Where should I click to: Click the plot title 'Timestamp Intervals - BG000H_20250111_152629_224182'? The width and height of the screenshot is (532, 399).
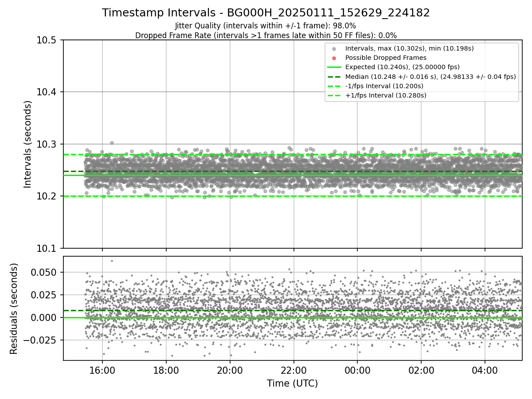(266, 13)
